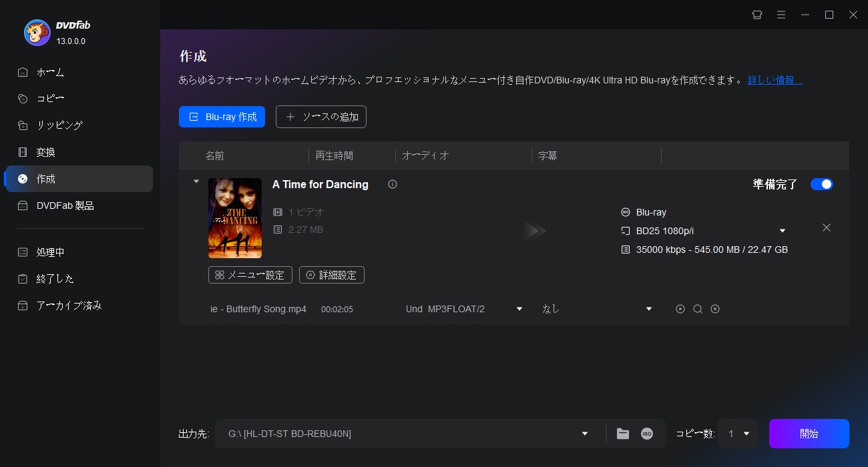The image size is (868, 467).
Task: Show 終了した task list
Action: coord(79,279)
